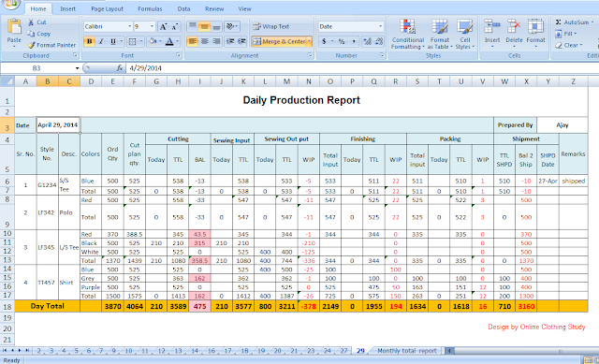Select column header M

[x=286, y=81]
